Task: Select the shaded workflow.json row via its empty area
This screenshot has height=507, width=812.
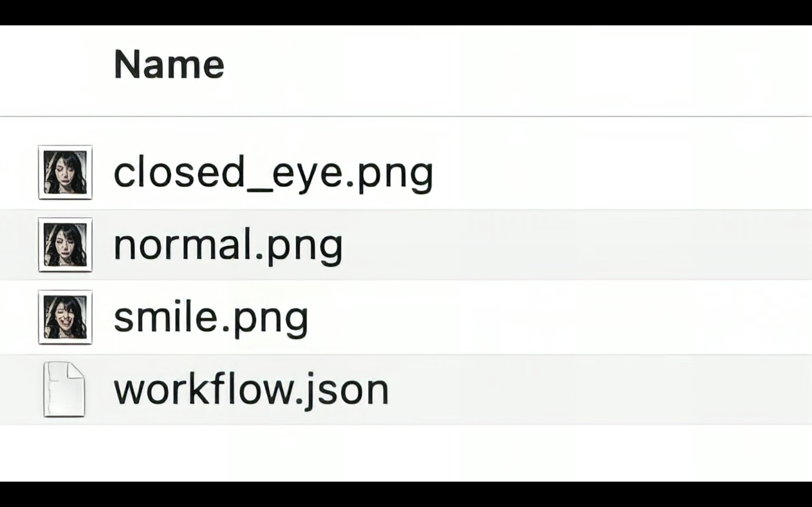Action: 601,390
